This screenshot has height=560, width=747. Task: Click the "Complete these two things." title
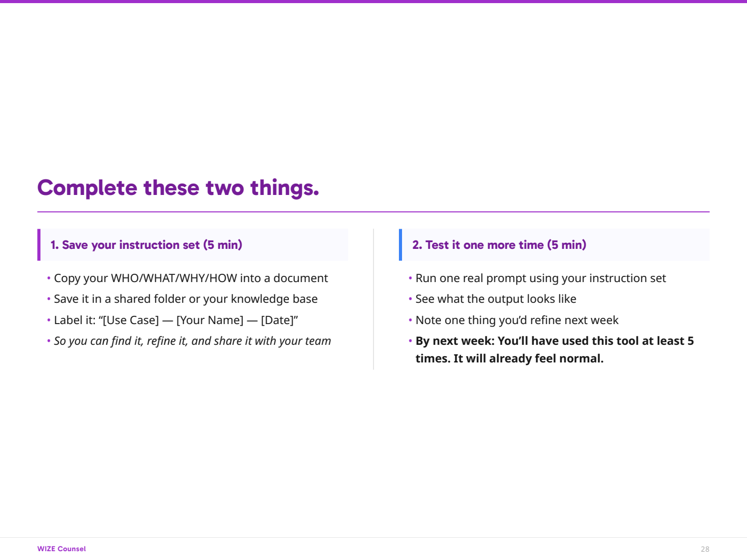click(178, 188)
